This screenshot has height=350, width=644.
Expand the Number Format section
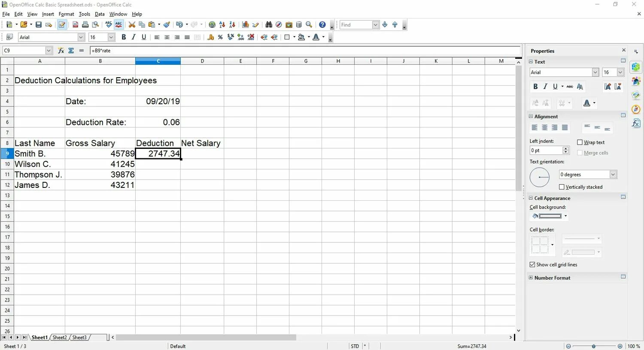pyautogui.click(x=531, y=278)
